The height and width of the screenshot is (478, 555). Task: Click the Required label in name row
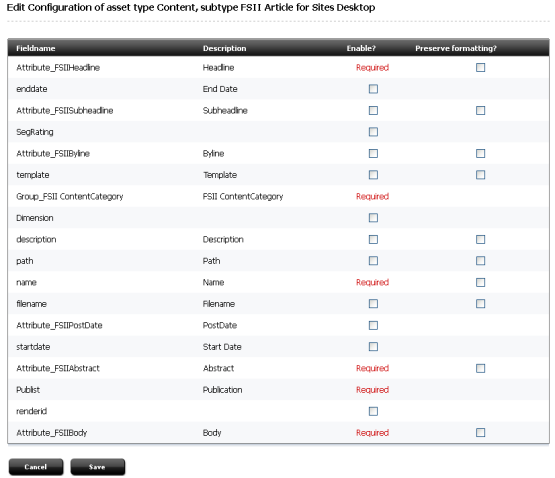(372, 282)
